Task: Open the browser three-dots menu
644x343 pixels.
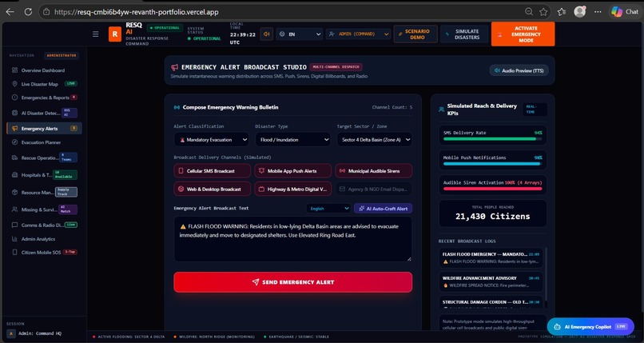Action: pyautogui.click(x=598, y=12)
